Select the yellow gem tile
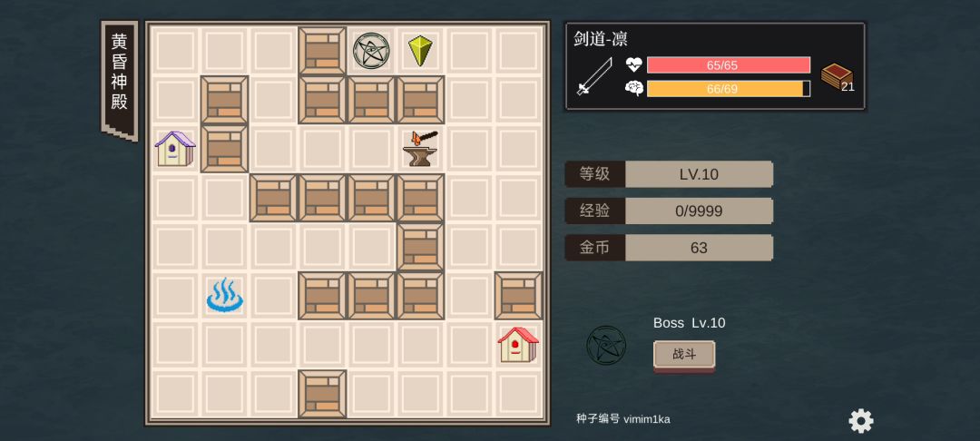The height and width of the screenshot is (441, 980). (420, 51)
